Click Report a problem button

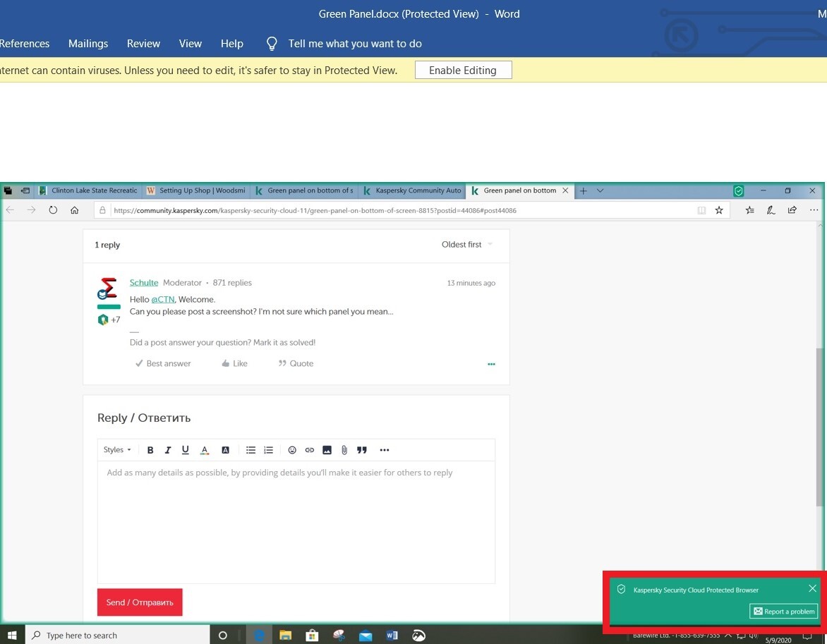(x=784, y=612)
